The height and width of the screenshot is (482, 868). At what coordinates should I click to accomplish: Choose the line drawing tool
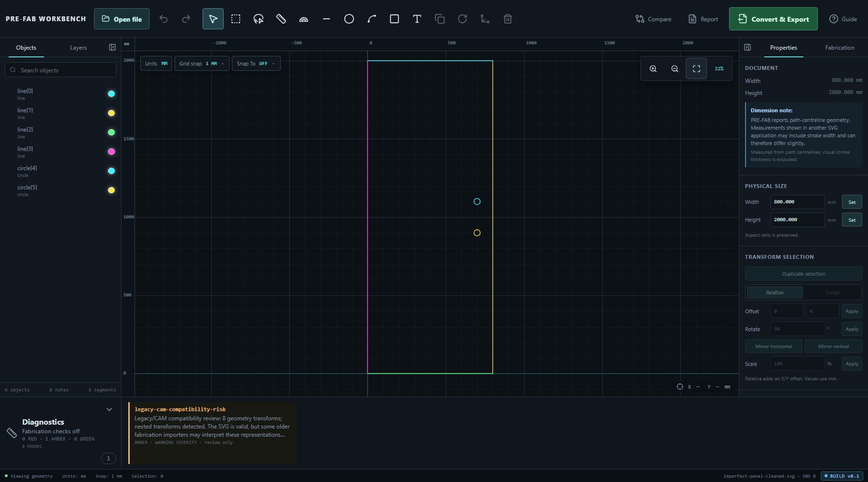(326, 19)
